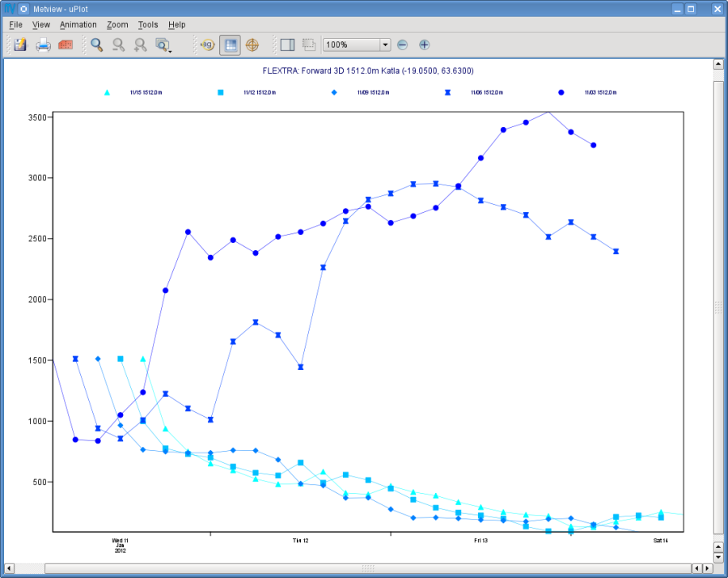The height and width of the screenshot is (578, 728).
Task: Click the save/export plot icon
Action: [20, 45]
